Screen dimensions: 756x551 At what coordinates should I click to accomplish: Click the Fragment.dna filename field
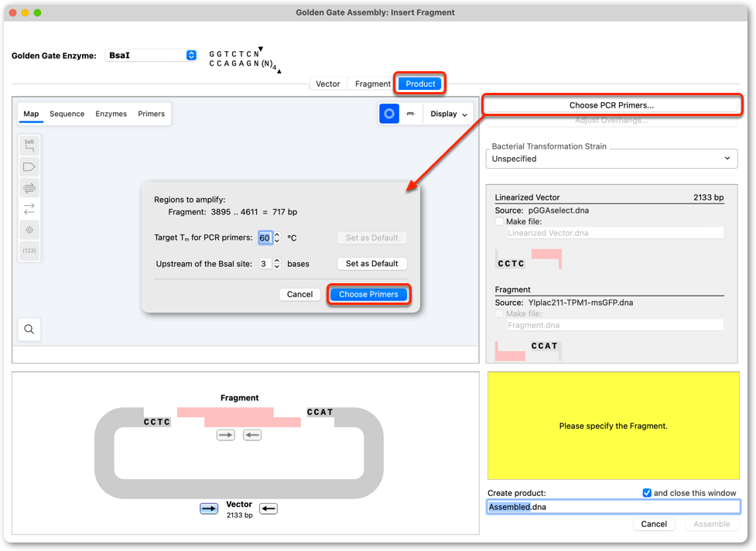615,325
